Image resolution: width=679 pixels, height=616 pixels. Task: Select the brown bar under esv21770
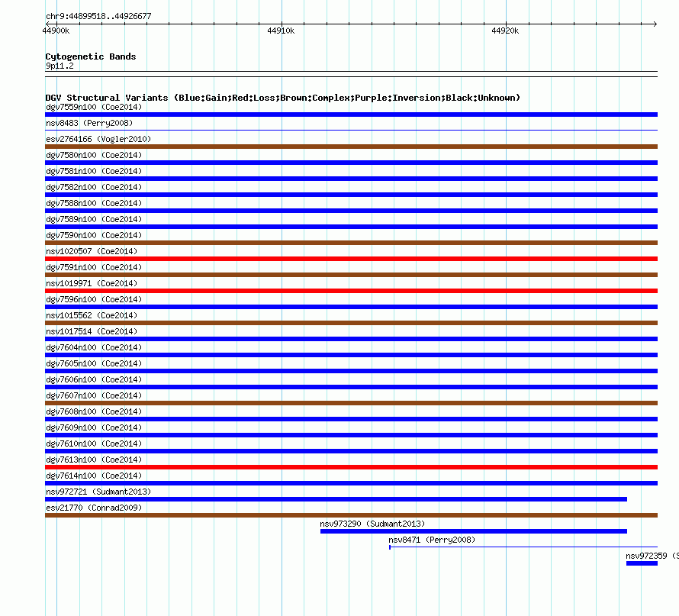351,515
